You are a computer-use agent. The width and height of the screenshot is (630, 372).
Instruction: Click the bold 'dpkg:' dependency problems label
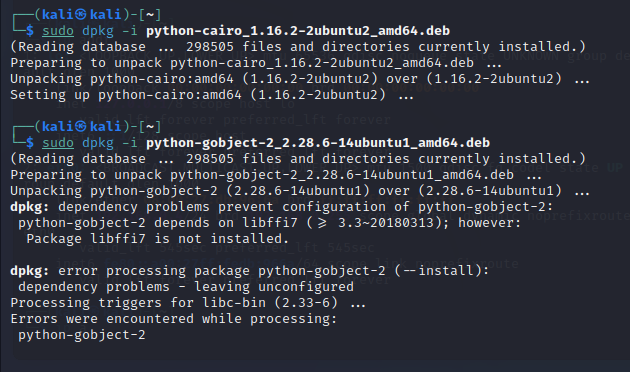pos(30,207)
